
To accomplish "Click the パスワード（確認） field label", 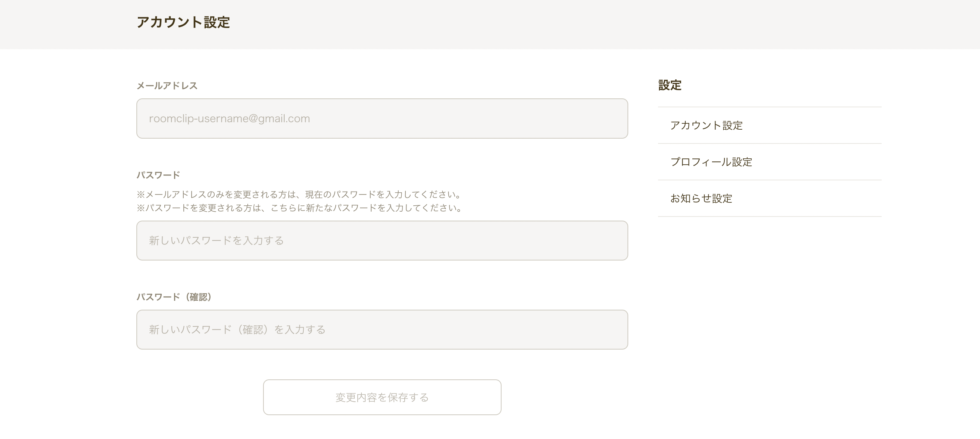I will click(174, 297).
